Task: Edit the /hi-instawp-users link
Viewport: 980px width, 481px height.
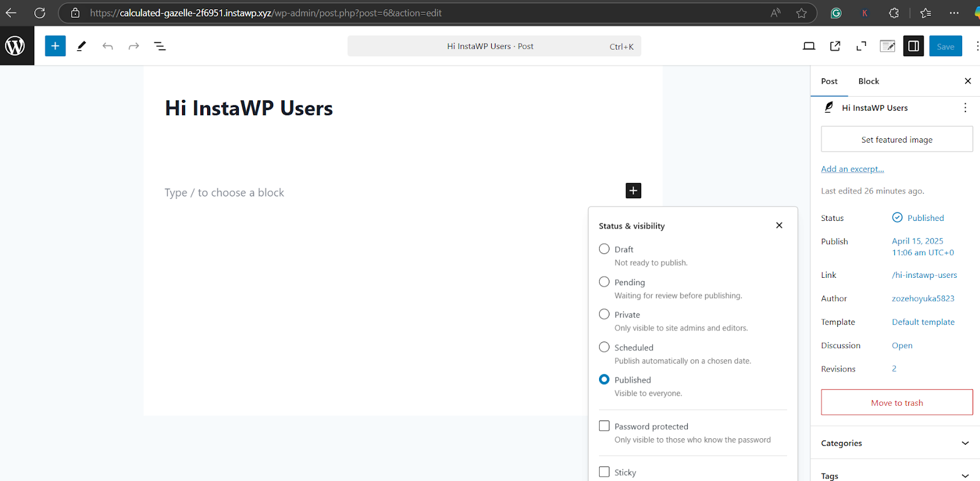Action: (924, 275)
